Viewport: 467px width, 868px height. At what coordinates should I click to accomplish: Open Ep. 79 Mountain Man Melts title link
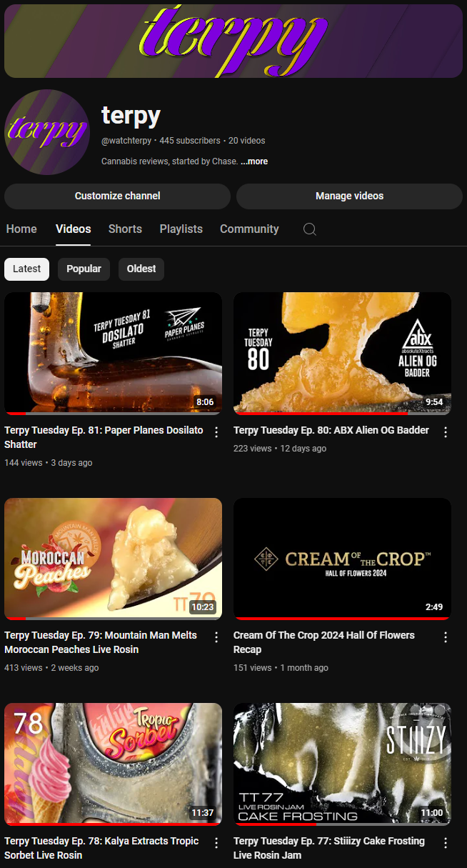tap(101, 642)
